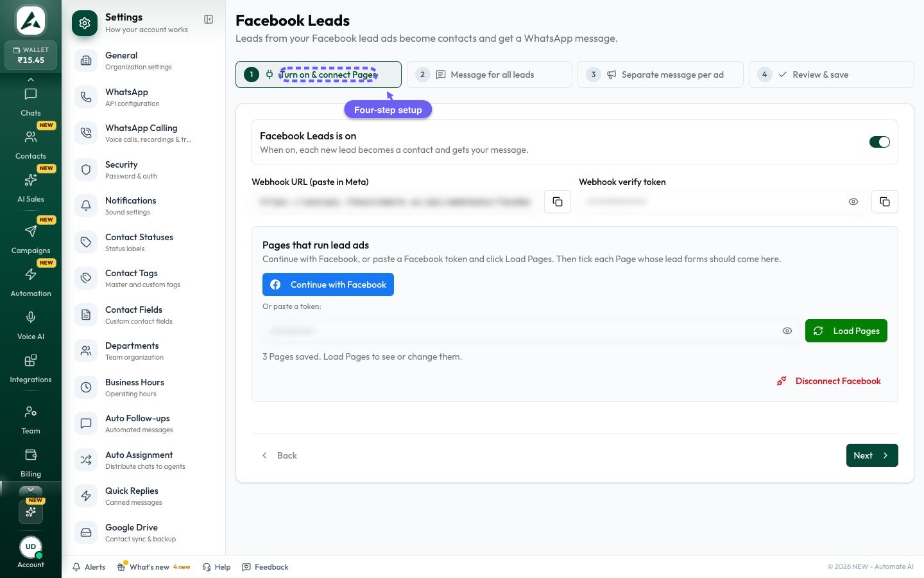Open the Contacts section
The width and height of the screenshot is (924, 578).
[30, 144]
